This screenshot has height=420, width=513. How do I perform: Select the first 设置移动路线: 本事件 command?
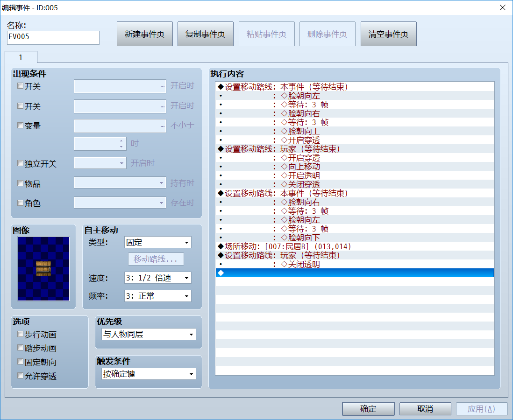pos(355,87)
